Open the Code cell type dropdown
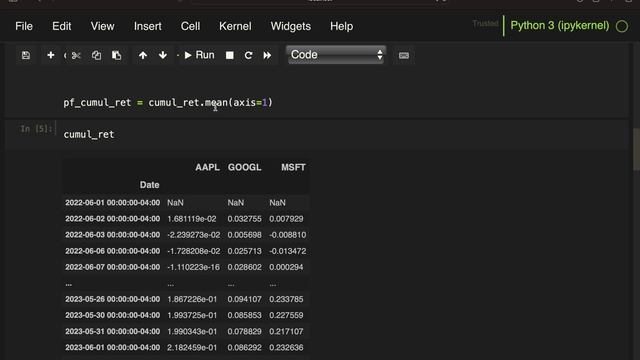Screen dimensions: 640x360 coord(336,55)
